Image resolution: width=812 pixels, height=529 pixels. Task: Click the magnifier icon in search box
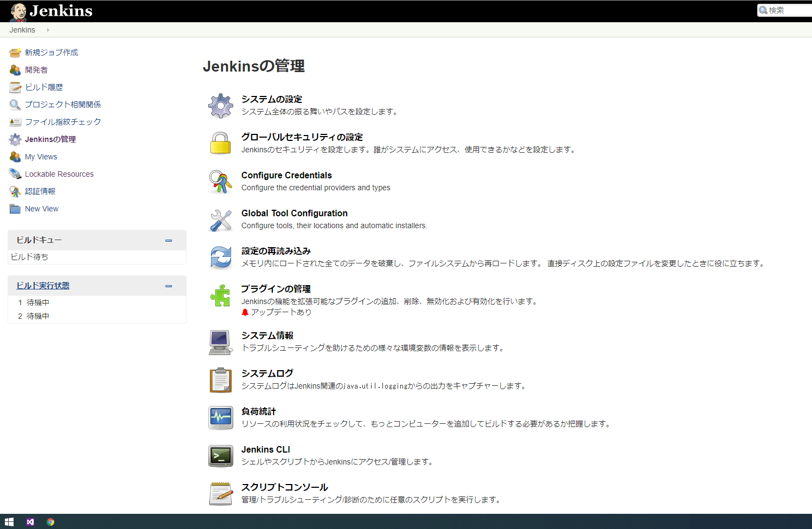pyautogui.click(x=763, y=10)
